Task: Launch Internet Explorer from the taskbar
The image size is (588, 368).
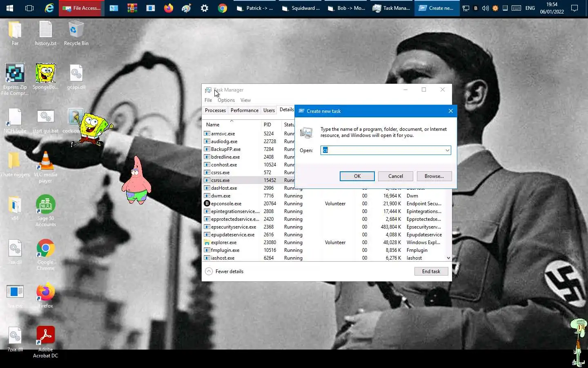Action: point(49,8)
